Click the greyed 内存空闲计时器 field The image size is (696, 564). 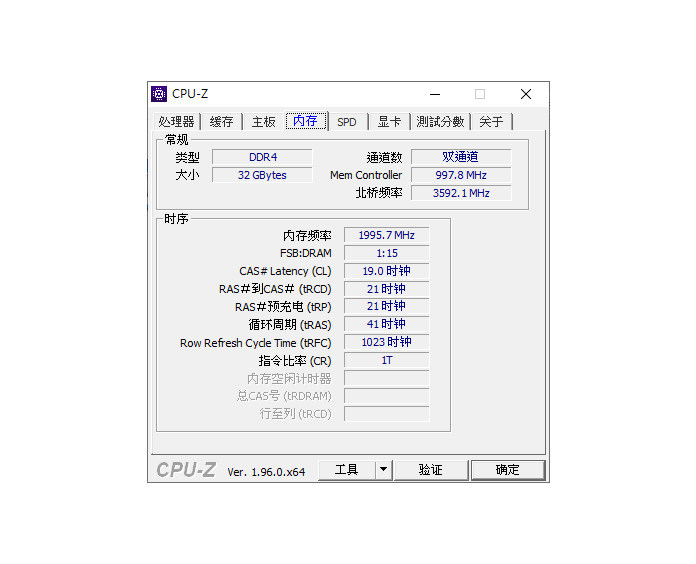coord(387,378)
